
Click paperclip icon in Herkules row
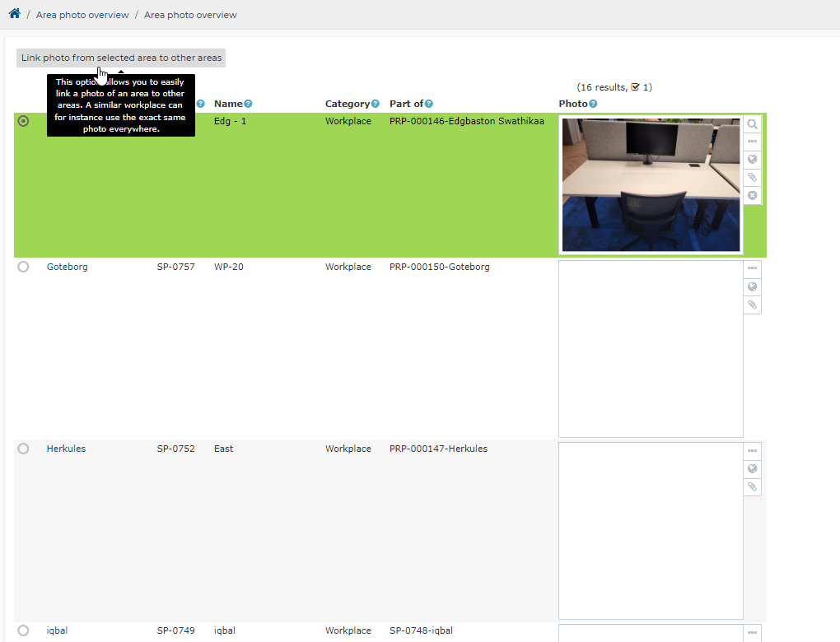pyautogui.click(x=752, y=487)
